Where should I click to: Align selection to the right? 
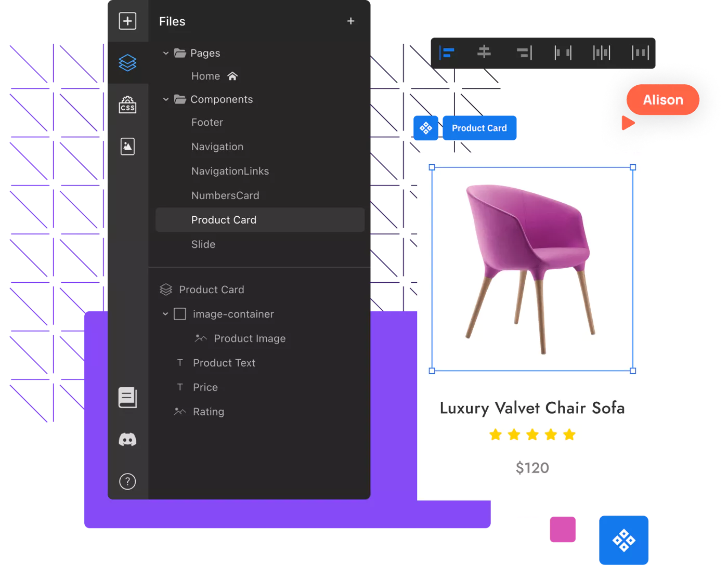click(524, 52)
